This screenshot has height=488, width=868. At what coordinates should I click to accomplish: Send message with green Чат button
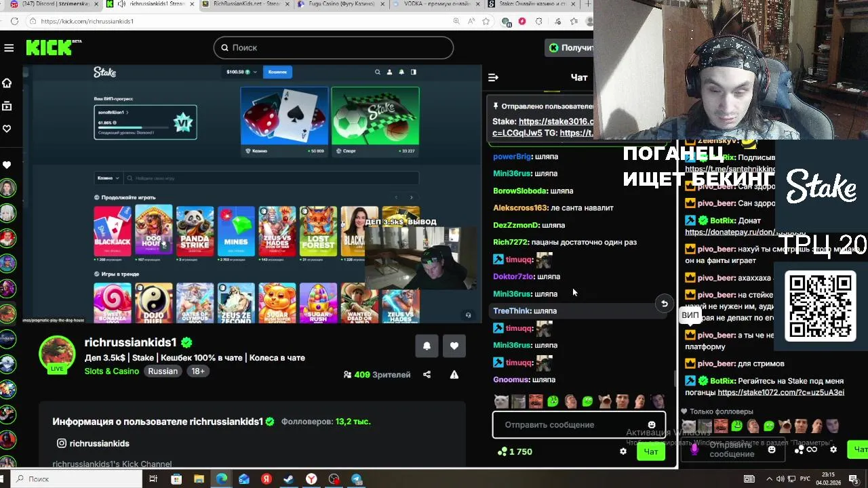pos(651,451)
